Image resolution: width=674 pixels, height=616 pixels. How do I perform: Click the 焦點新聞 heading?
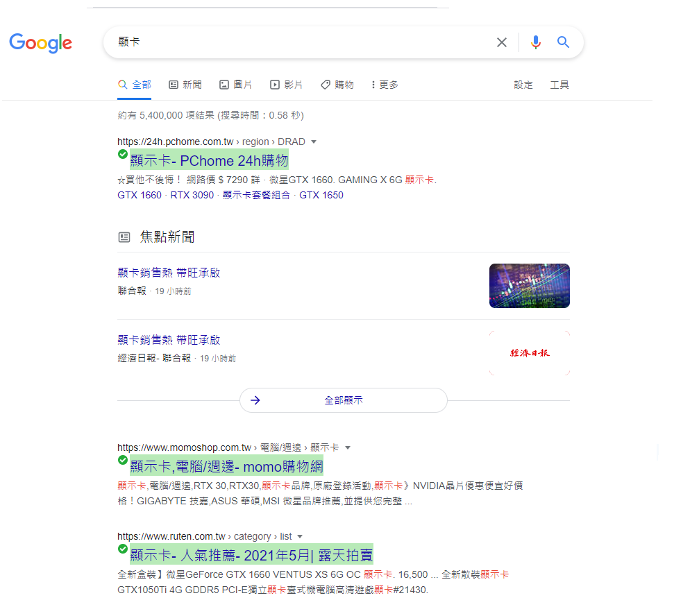167,237
